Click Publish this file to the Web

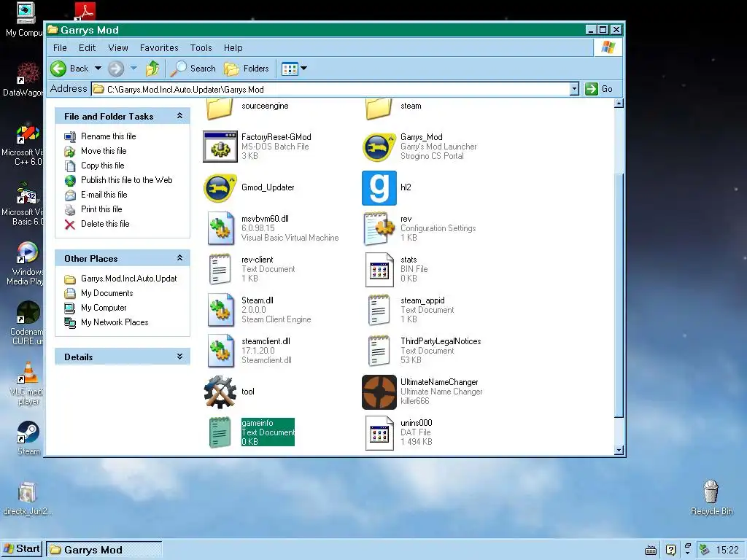[x=127, y=180]
